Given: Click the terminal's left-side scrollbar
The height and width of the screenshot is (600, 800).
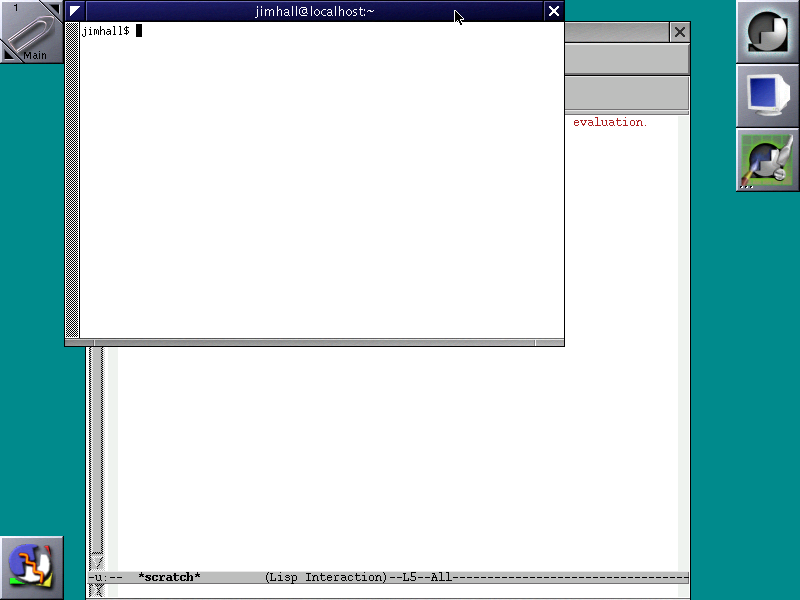Looking at the screenshot, I should (72, 180).
